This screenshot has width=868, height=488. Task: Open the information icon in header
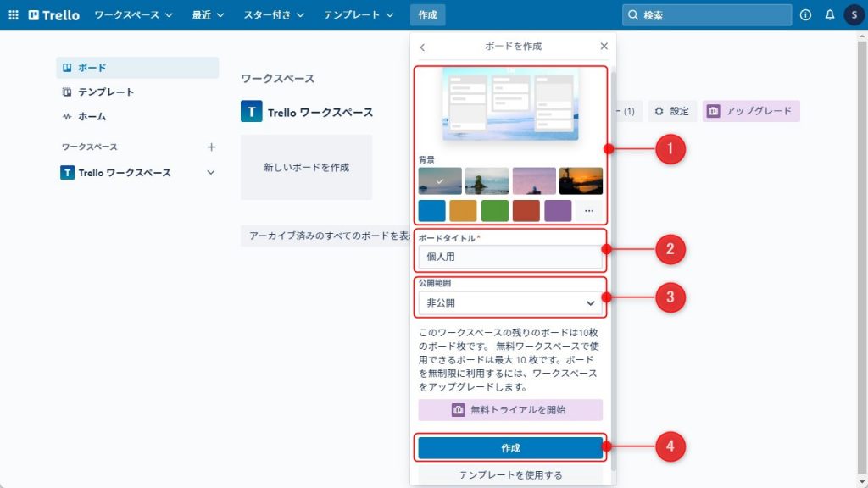[805, 15]
